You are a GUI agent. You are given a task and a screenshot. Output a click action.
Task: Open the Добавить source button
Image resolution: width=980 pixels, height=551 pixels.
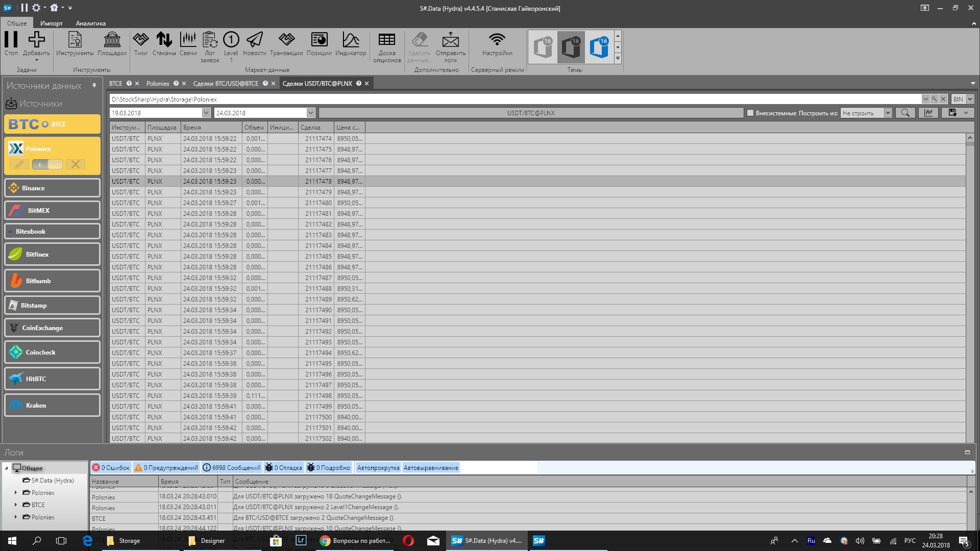(x=36, y=45)
